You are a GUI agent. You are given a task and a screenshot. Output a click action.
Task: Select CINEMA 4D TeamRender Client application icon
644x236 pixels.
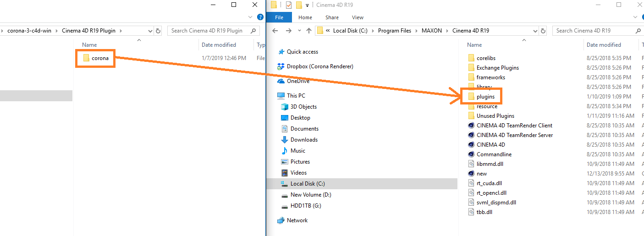[x=471, y=126]
